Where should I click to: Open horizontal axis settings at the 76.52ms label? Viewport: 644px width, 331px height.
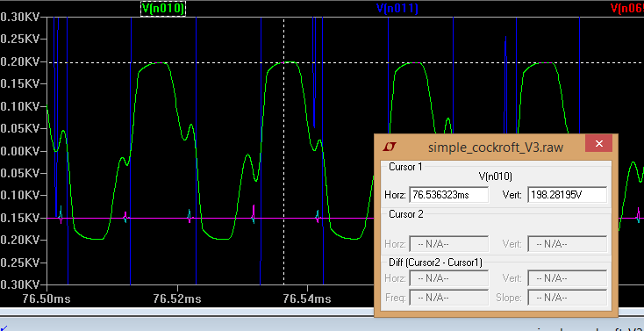click(x=177, y=299)
